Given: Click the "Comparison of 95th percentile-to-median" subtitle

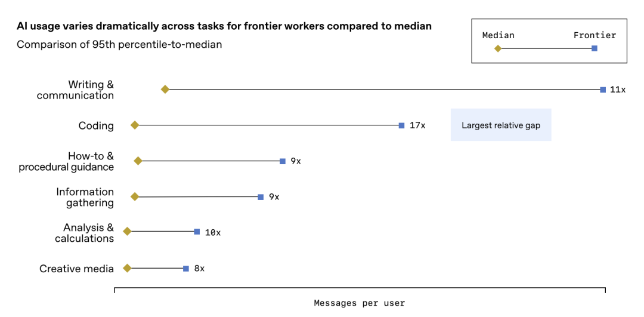Looking at the screenshot, I should pos(119,45).
